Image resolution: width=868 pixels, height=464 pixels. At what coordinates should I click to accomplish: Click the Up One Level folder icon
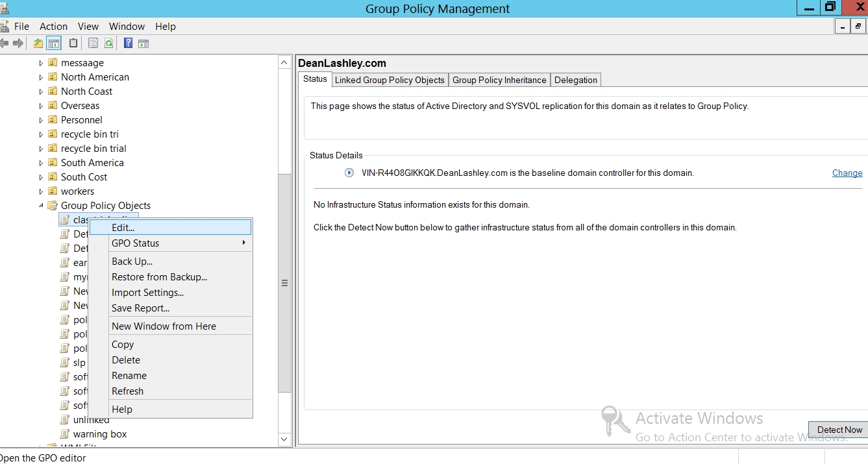[38, 43]
